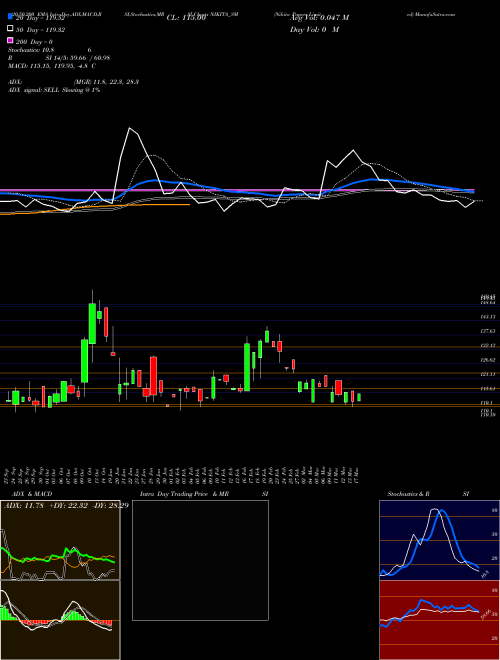Image resolution: width=500 pixels, height=660 pixels.
Task: Select the '50 Day = 119.32' legend text
Action: tap(41, 30)
